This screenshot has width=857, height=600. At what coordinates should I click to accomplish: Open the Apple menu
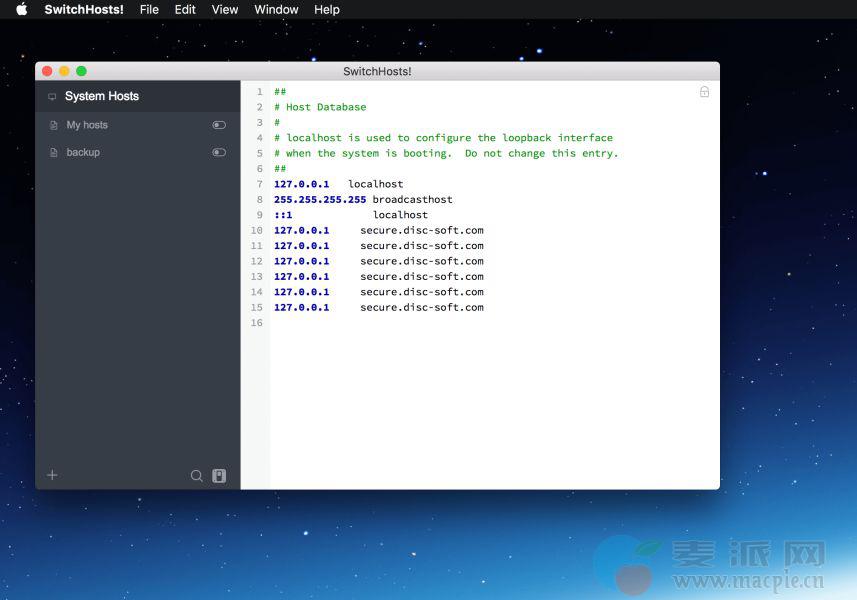[22, 9]
